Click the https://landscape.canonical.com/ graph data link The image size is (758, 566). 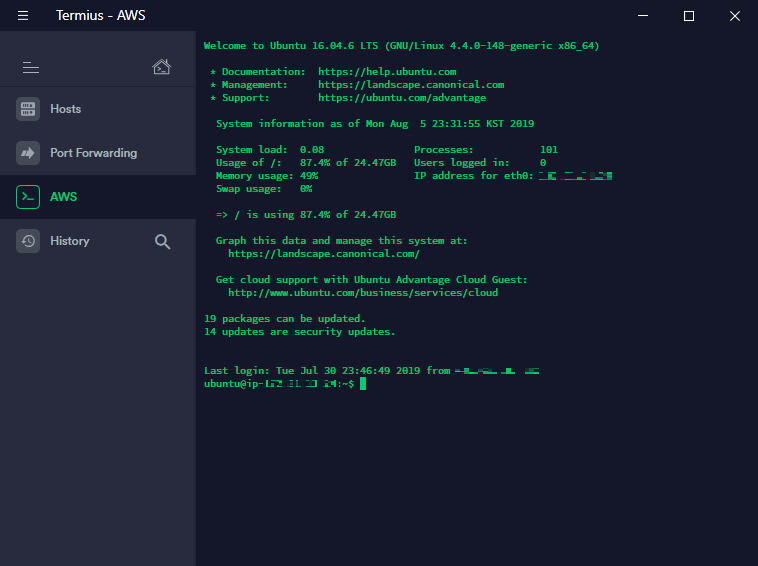click(324, 254)
